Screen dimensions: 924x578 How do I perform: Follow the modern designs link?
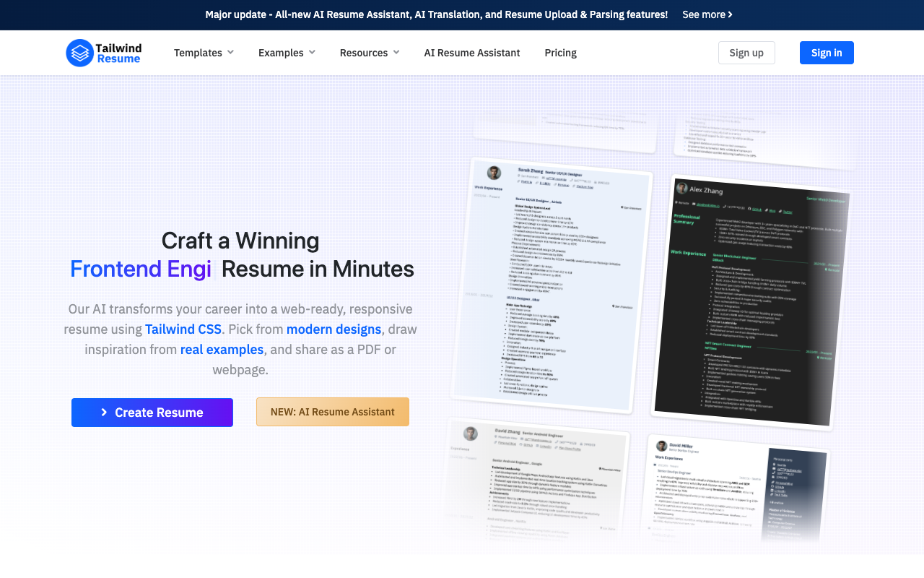pyautogui.click(x=334, y=329)
